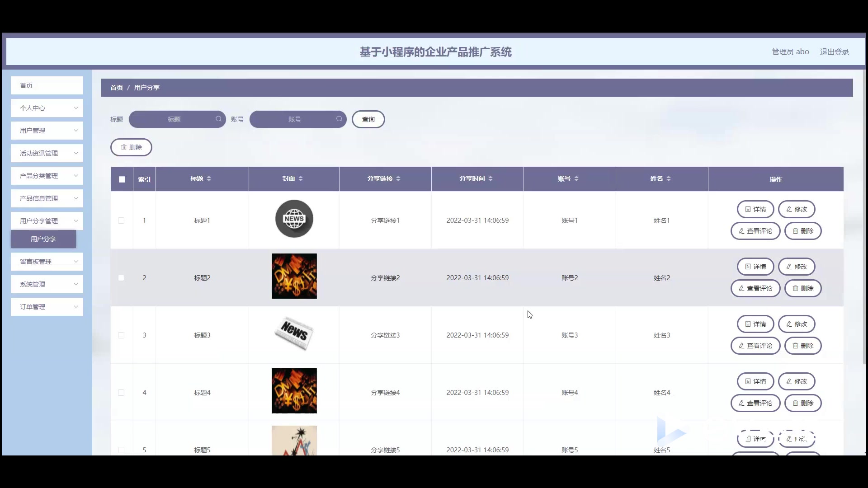Open 首页 in the left sidebar

pyautogui.click(x=47, y=85)
